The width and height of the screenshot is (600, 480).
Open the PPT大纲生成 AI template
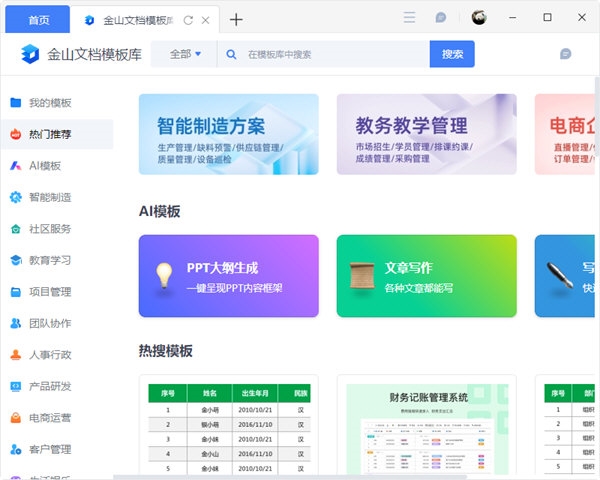tap(228, 276)
